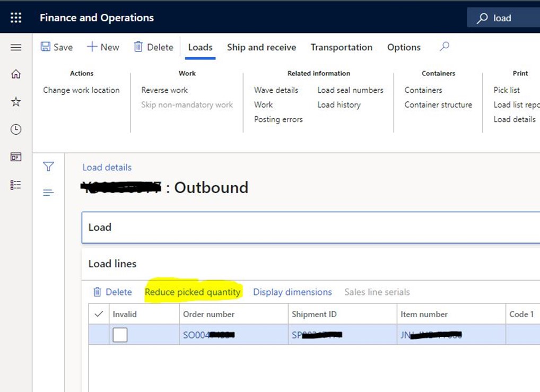
Task: Open Load history
Action: click(339, 104)
